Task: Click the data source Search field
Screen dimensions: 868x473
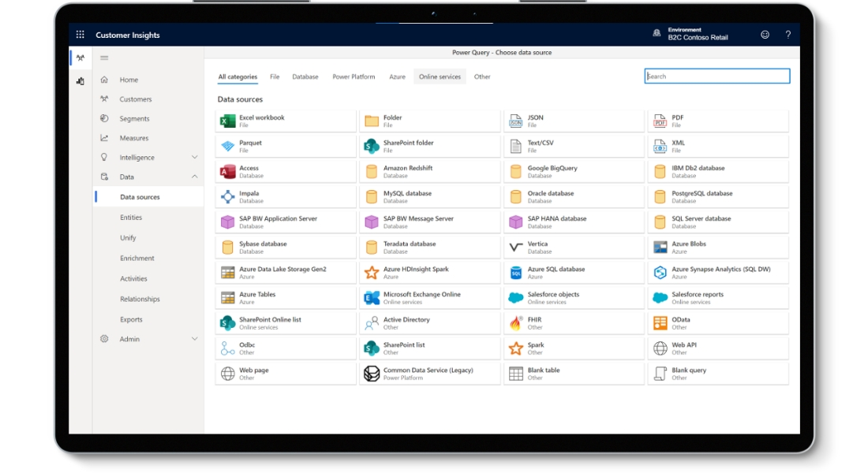Action: coord(716,76)
